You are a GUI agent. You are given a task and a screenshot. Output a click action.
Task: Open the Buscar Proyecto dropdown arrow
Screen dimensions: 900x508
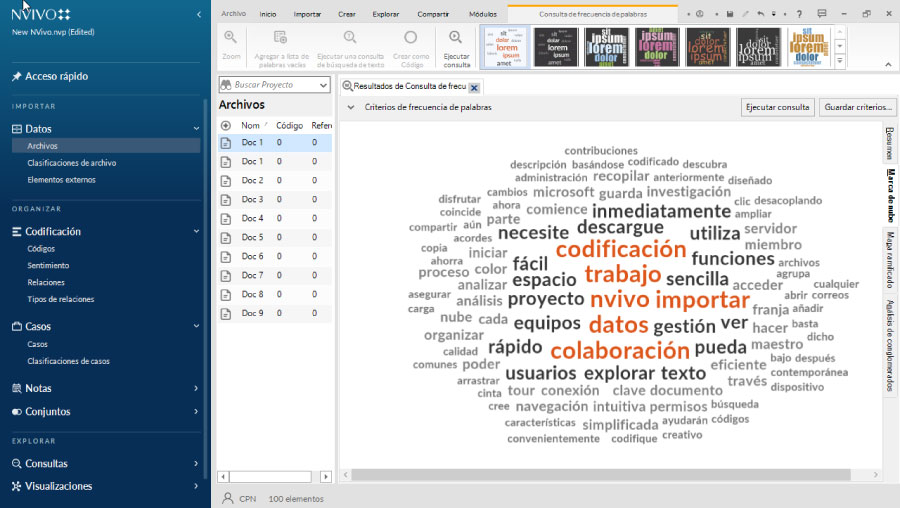pos(323,85)
